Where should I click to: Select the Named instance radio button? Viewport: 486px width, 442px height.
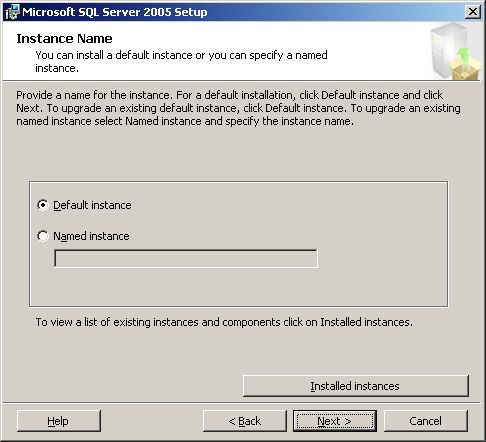43,236
